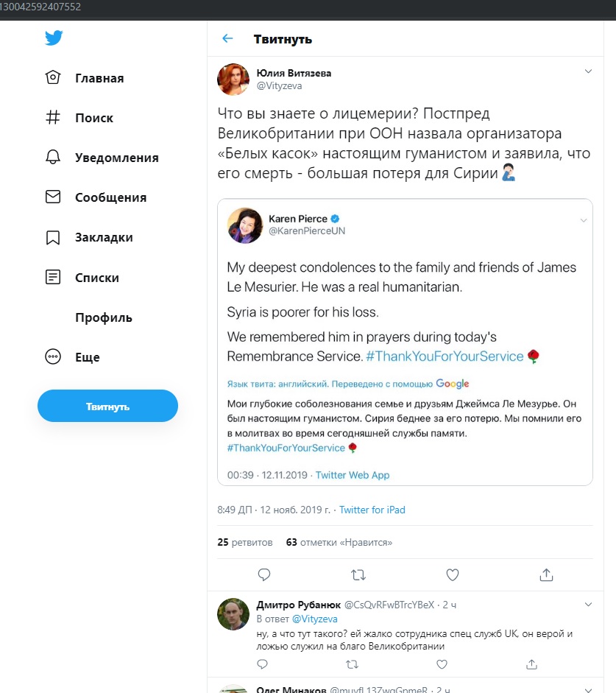Expand options chevron on Юлия Витязева's tweet

pyautogui.click(x=588, y=71)
